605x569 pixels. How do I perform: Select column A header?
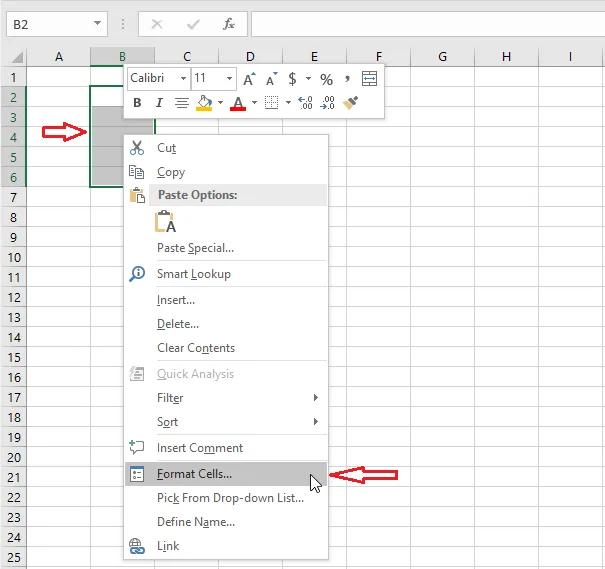click(x=59, y=57)
